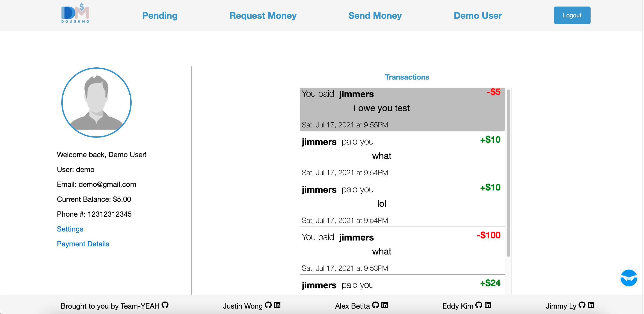Image resolution: width=644 pixels, height=314 pixels.
Task: Open Jimmy Ly's GitHub icon
Action: tap(582, 305)
